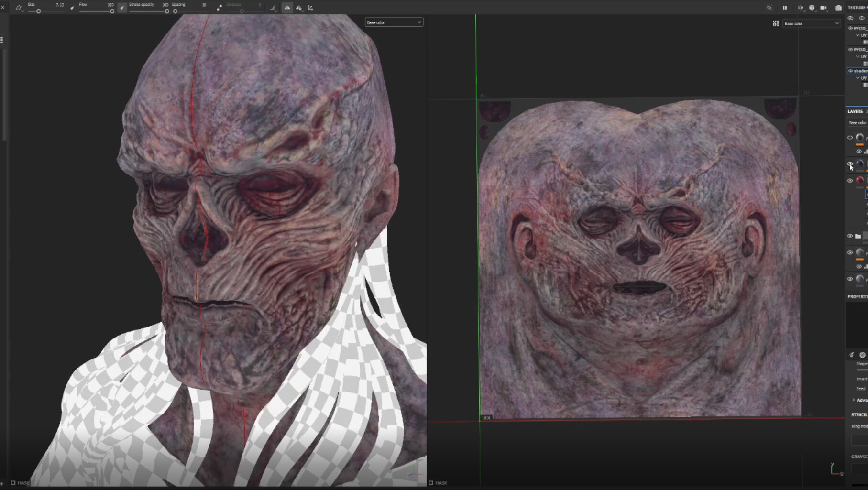
Task: Open the video camera settings icon
Action: coord(824,8)
